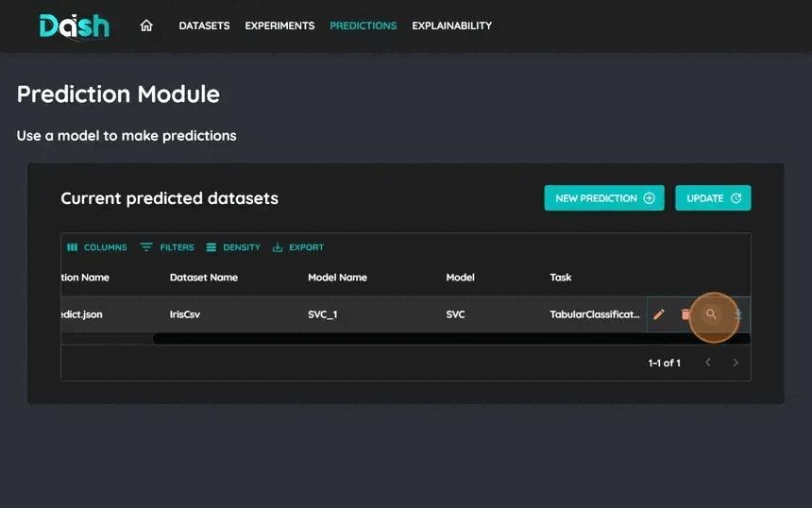Sort by the Dataset Name column header
812x508 pixels.
pos(204,277)
